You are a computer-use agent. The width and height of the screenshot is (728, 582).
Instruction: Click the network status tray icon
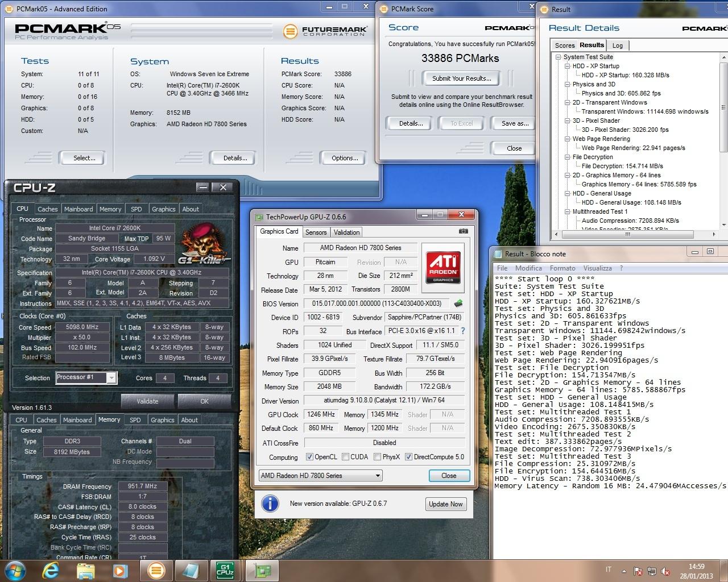click(x=652, y=571)
